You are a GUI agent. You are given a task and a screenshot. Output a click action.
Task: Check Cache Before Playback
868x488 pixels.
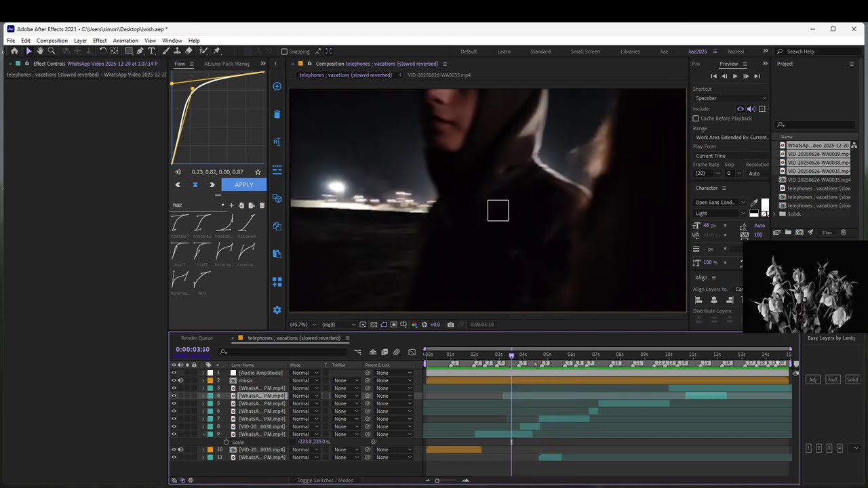(696, 119)
